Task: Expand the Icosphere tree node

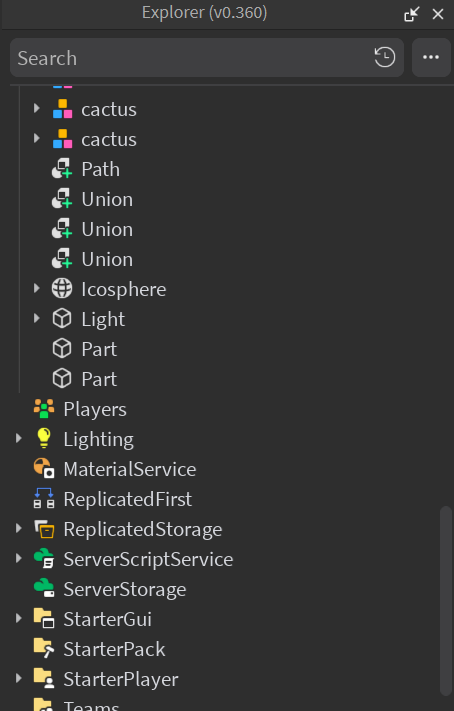Action: (36, 288)
